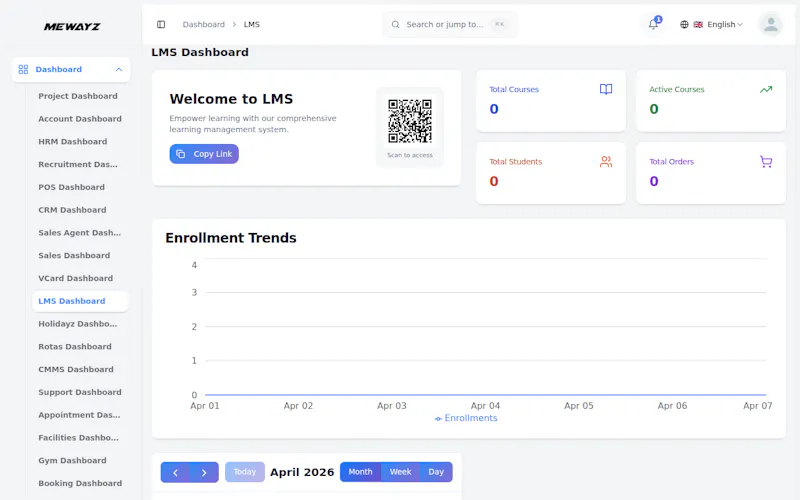Open the English language dropdown

click(x=724, y=24)
